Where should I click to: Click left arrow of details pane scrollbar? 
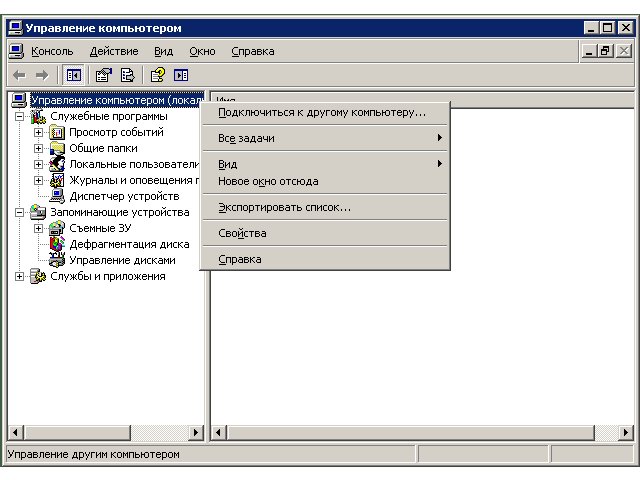(x=218, y=432)
